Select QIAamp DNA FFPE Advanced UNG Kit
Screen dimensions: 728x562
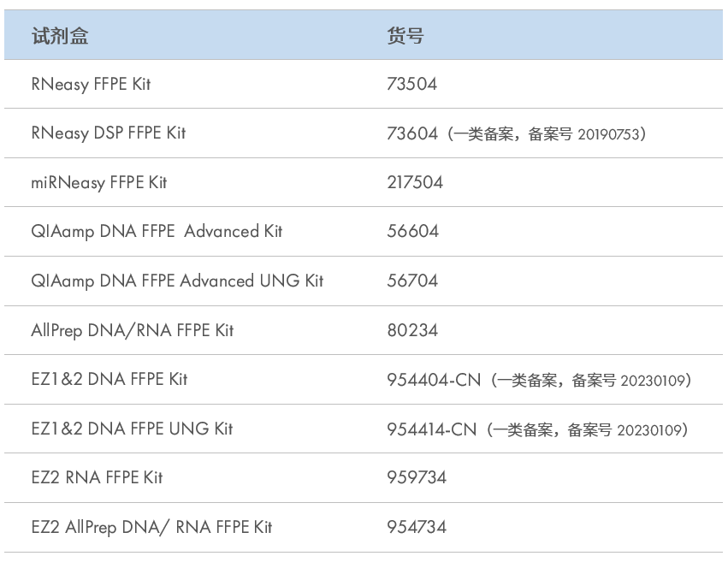click(177, 281)
